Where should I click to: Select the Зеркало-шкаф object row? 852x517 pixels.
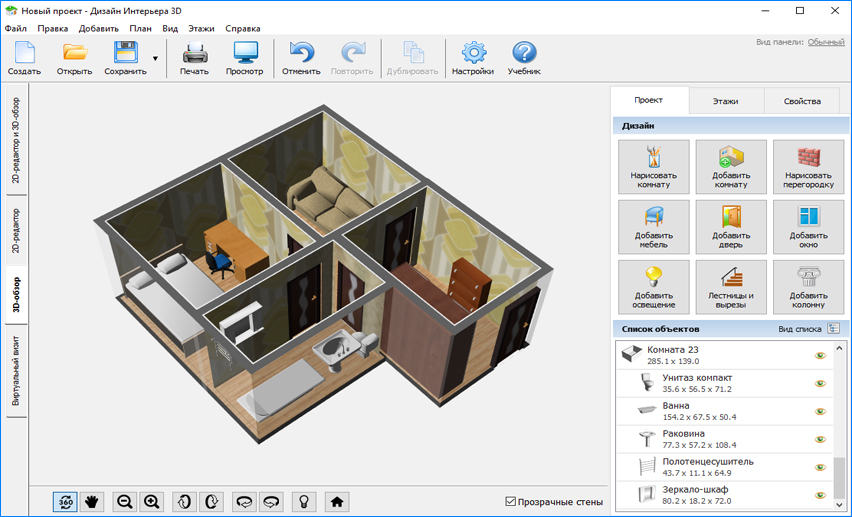(x=724, y=495)
